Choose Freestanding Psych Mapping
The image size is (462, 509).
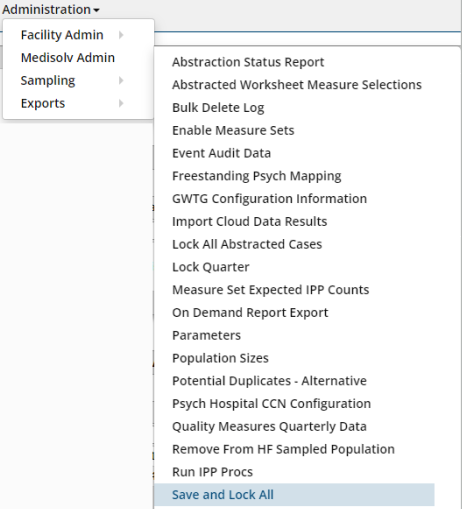coord(257,176)
